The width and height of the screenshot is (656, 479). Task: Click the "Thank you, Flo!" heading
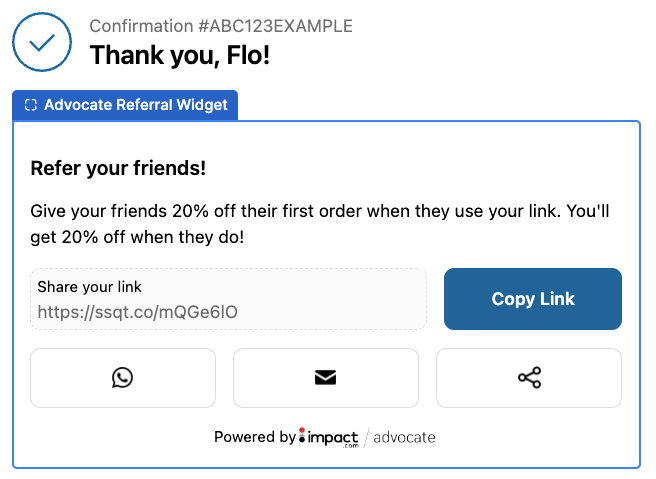(180, 55)
